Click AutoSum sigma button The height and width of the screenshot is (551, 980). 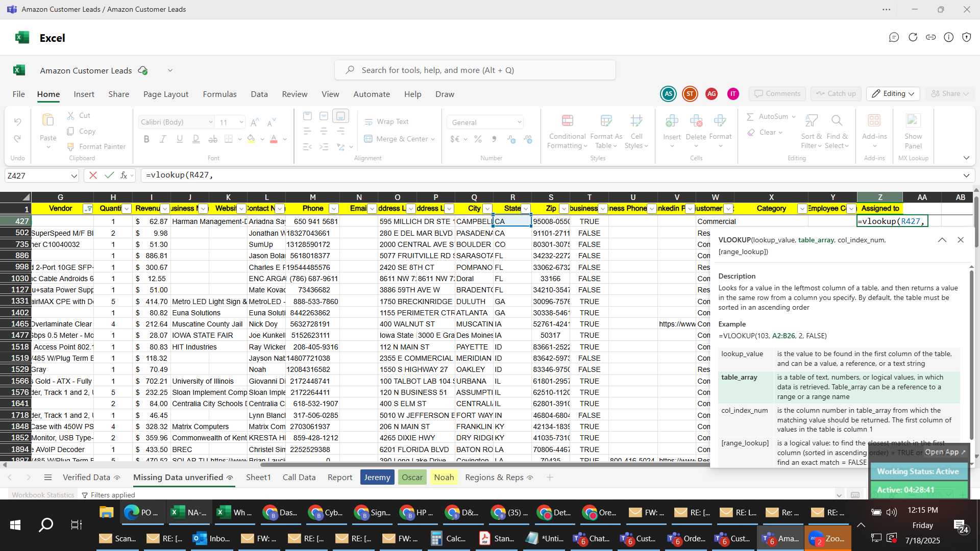tap(767, 117)
